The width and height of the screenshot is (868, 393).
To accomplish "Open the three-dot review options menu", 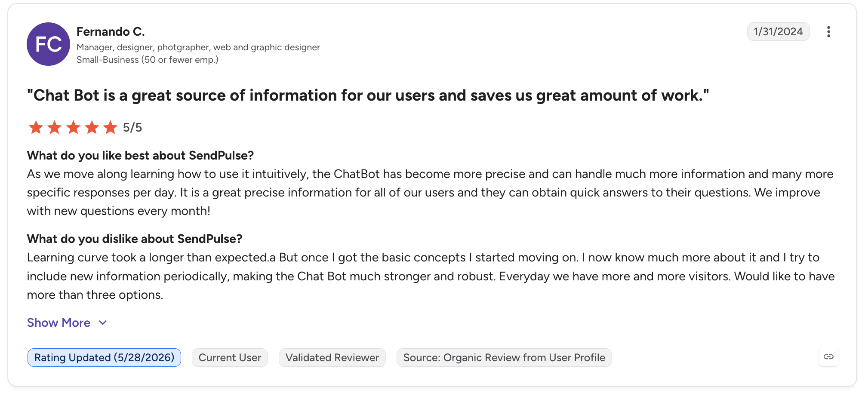I will pos(828,32).
